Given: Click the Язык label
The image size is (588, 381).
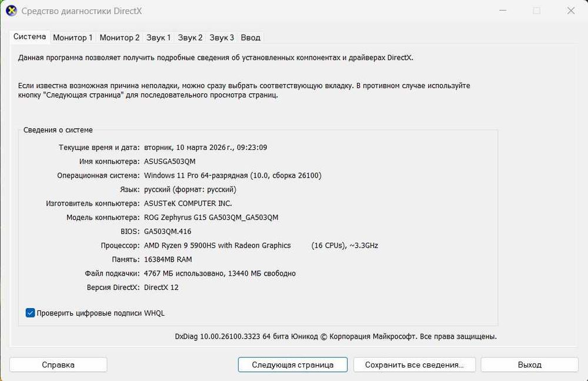Looking at the screenshot, I should [x=130, y=189].
